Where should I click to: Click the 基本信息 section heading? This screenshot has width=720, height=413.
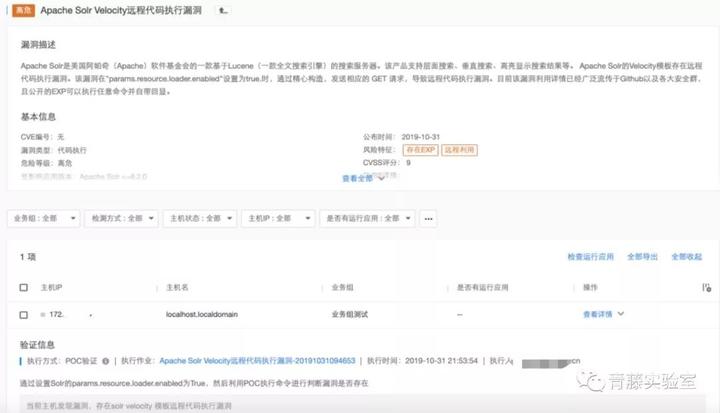[x=38, y=117]
